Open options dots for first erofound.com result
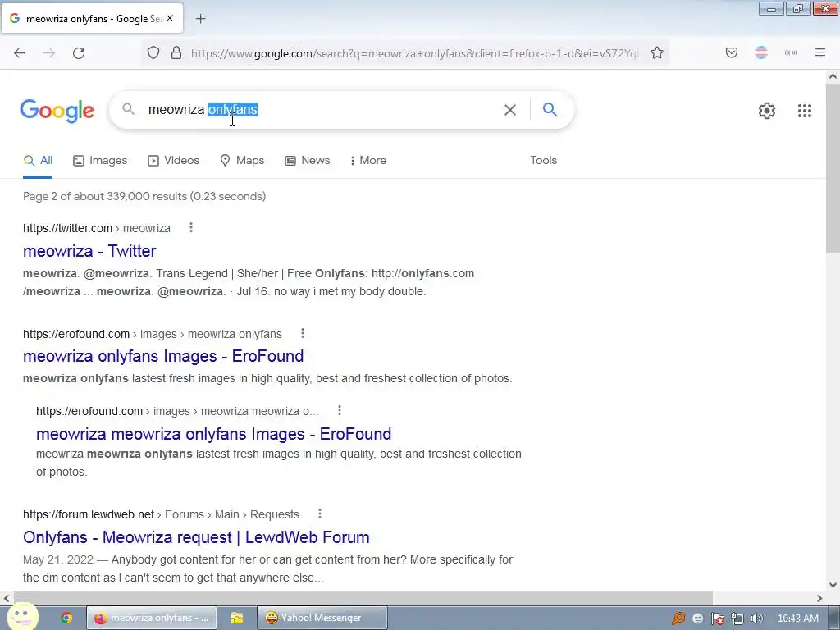The width and height of the screenshot is (840, 630). [303, 333]
